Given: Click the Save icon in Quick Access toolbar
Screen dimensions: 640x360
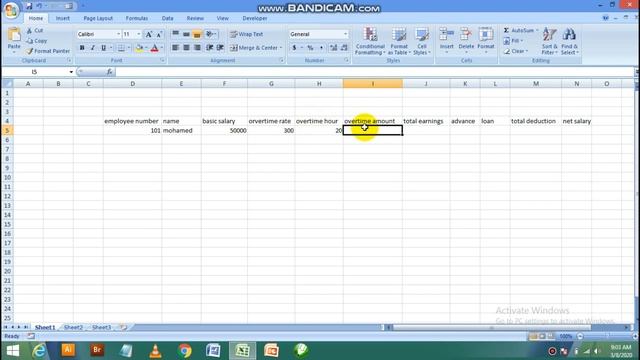Looking at the screenshot, I should coord(29,6).
